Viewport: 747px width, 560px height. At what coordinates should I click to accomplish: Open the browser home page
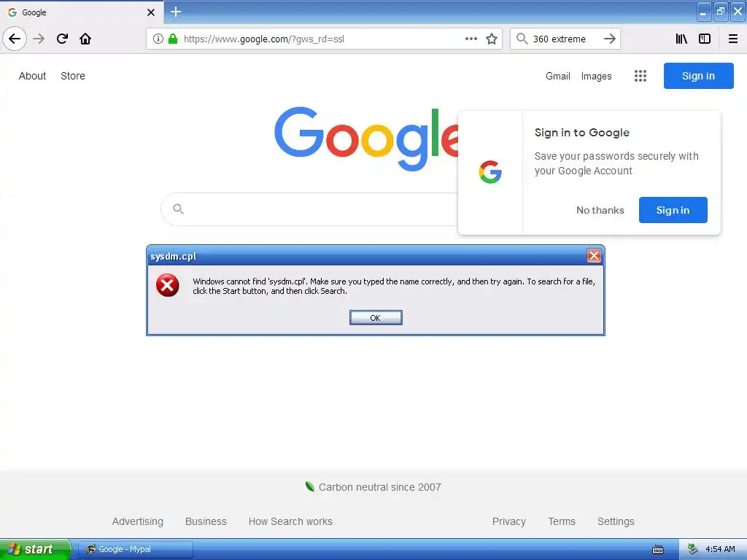[x=85, y=39]
